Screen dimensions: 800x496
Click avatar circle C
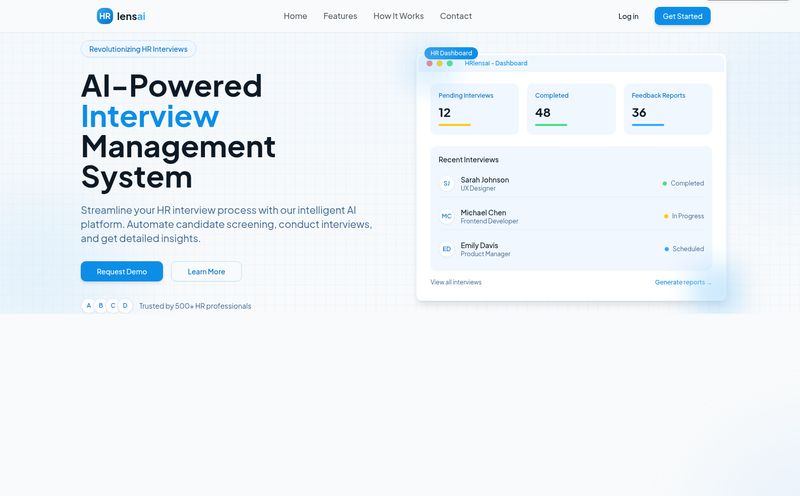(x=113, y=306)
